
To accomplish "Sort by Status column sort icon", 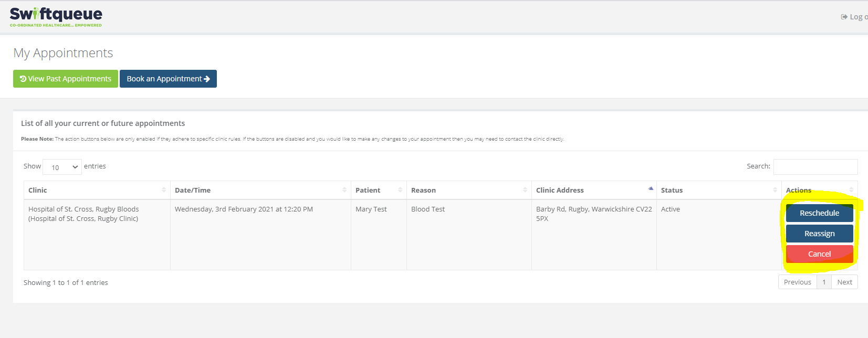I will [775, 190].
